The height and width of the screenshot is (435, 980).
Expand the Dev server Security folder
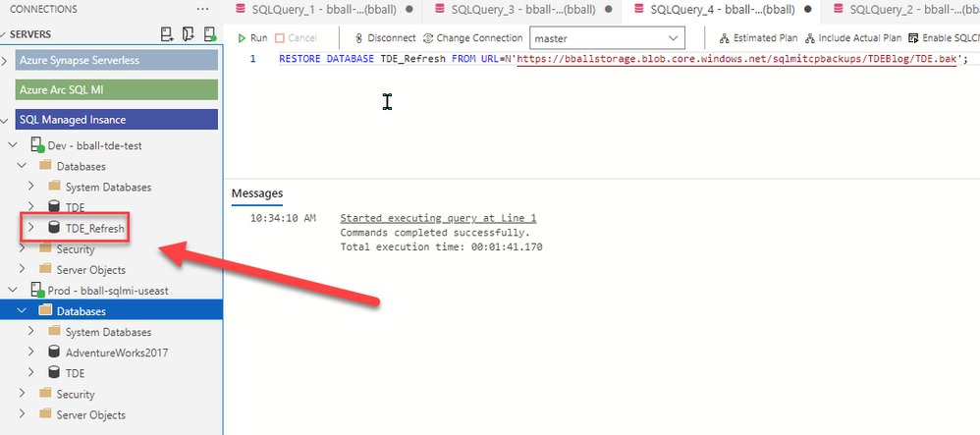point(23,248)
